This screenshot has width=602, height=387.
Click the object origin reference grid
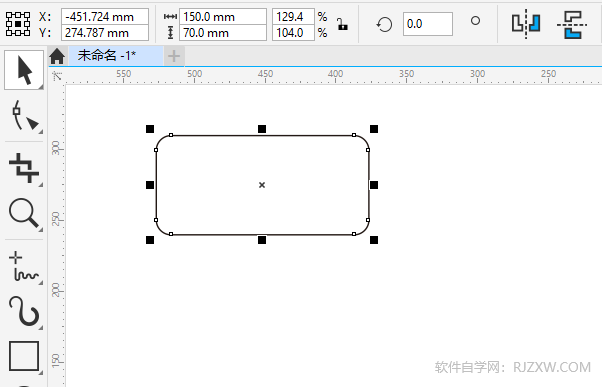point(18,24)
